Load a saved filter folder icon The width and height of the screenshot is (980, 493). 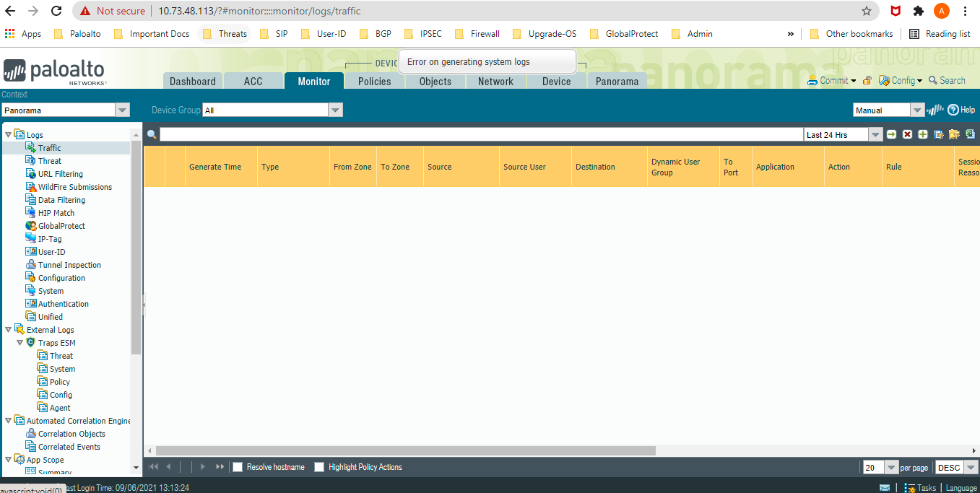point(954,134)
